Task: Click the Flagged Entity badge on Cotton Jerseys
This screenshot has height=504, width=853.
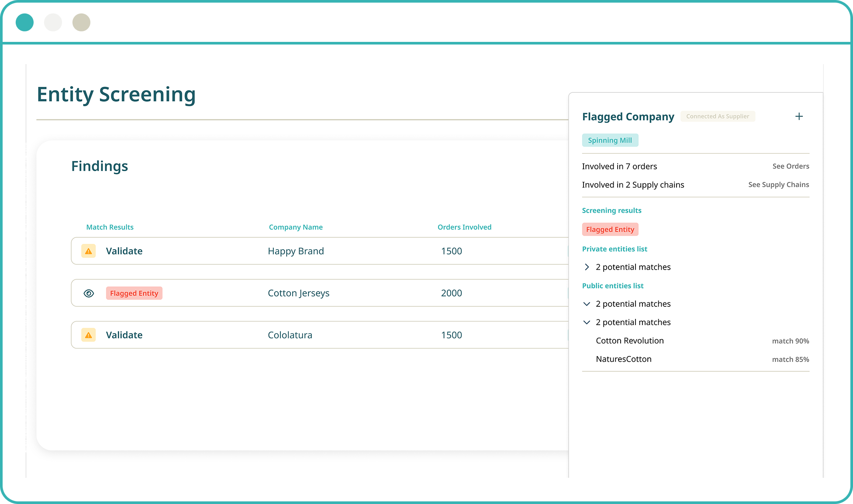Action: tap(134, 293)
